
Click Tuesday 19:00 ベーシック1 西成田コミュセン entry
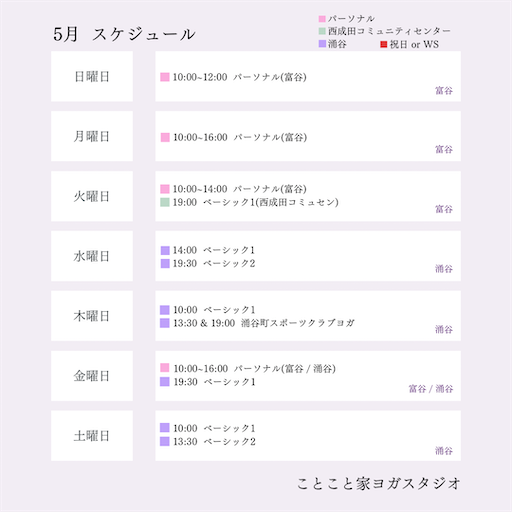coord(249,202)
